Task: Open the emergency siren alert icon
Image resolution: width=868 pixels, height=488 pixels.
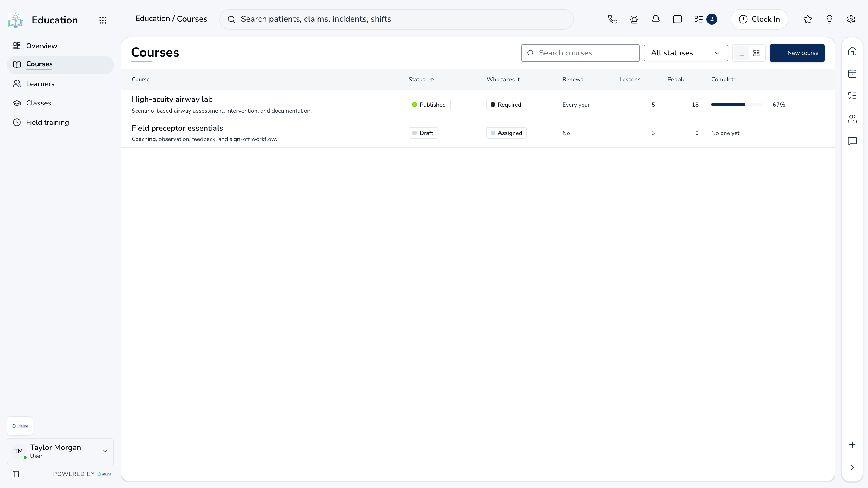Action: point(634,19)
